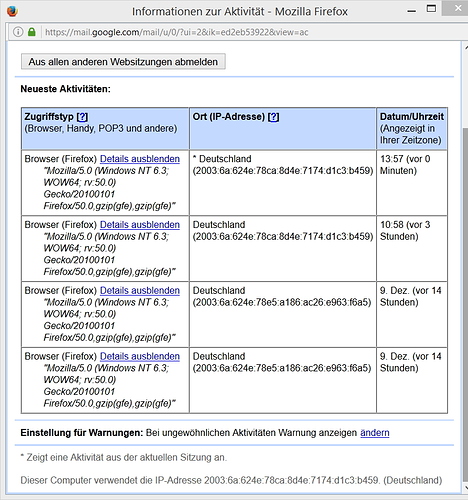Click the scrollbar down arrow
The width and height of the screenshot is (468, 500).
click(466, 487)
